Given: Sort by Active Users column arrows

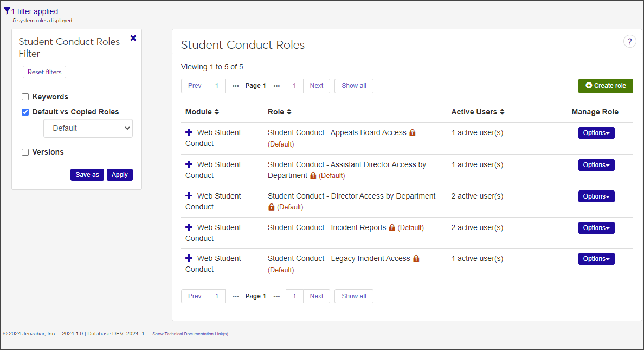Looking at the screenshot, I should [503, 112].
